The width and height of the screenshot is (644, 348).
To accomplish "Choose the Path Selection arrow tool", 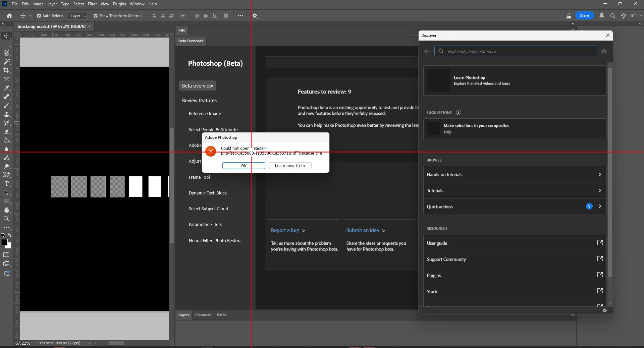I will pyautogui.click(x=6, y=192).
